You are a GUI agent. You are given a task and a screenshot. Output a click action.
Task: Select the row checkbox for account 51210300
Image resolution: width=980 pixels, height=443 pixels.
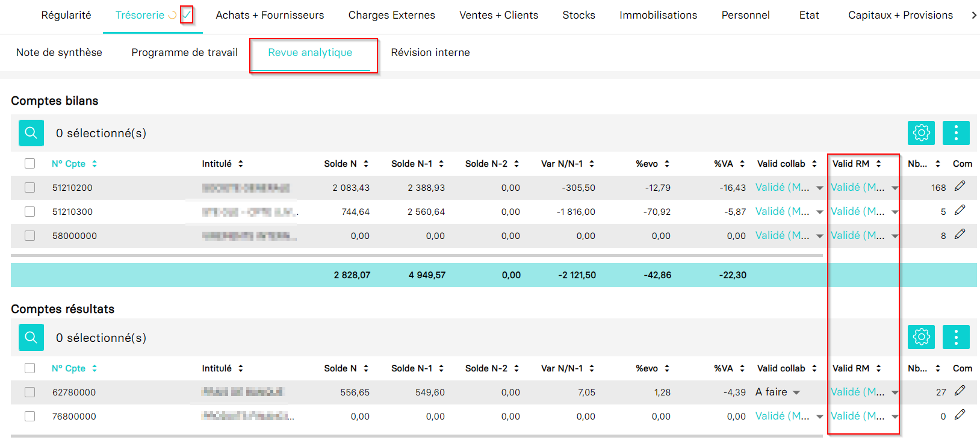[x=30, y=211]
